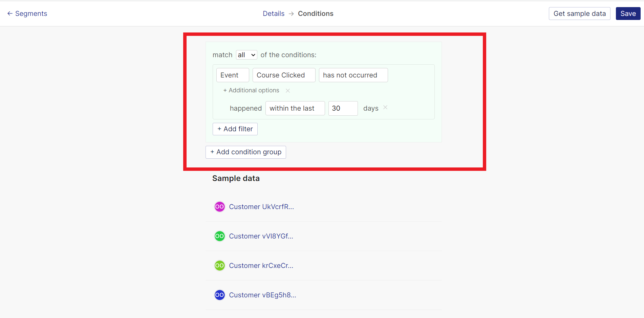
Task: Click the 'happened' label
Action: (x=246, y=108)
